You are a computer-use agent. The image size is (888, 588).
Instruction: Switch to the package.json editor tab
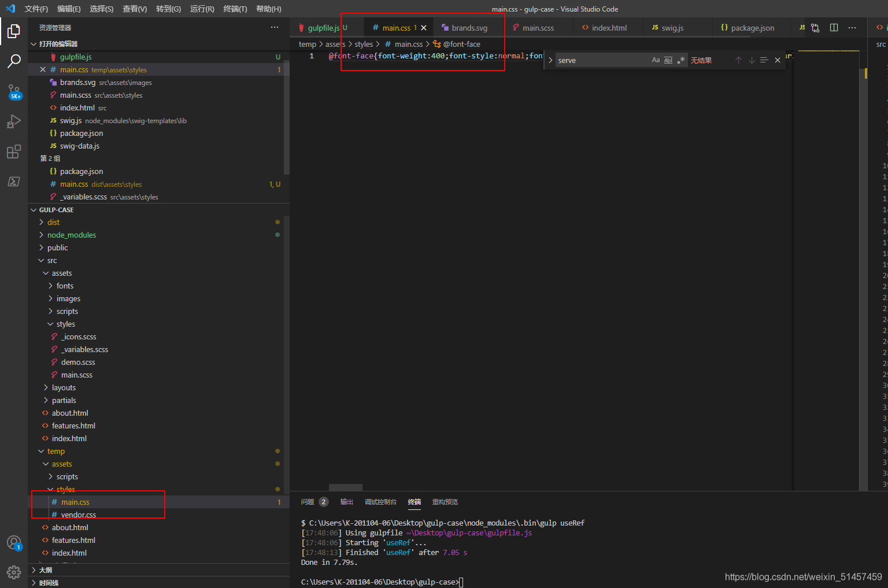point(752,28)
